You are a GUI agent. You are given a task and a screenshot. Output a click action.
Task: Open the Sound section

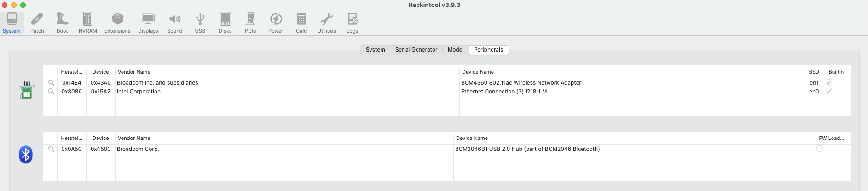tap(174, 23)
